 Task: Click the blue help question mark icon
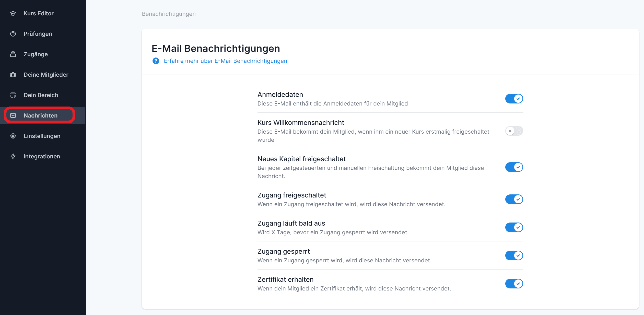[156, 61]
